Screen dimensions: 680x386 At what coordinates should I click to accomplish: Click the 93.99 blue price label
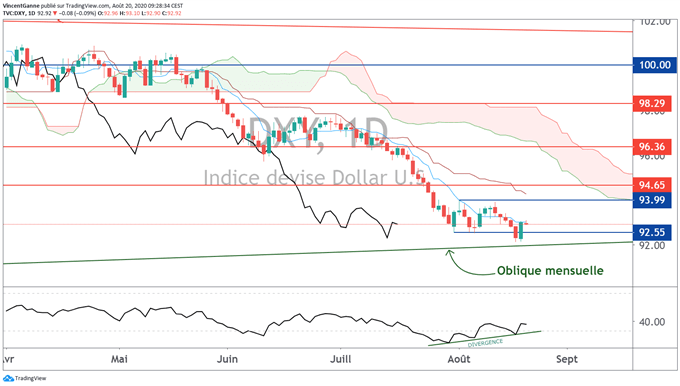[652, 200]
